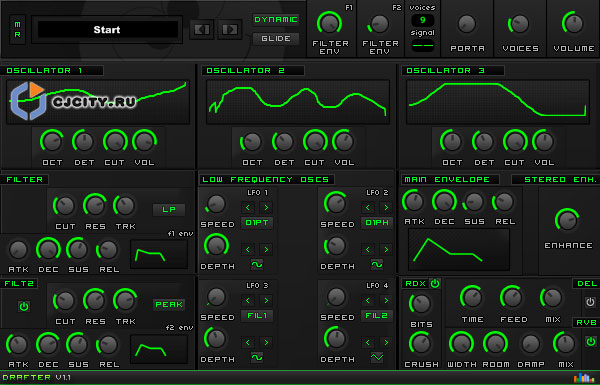Change the FILT2 PEAK filter type selector

(x=169, y=304)
